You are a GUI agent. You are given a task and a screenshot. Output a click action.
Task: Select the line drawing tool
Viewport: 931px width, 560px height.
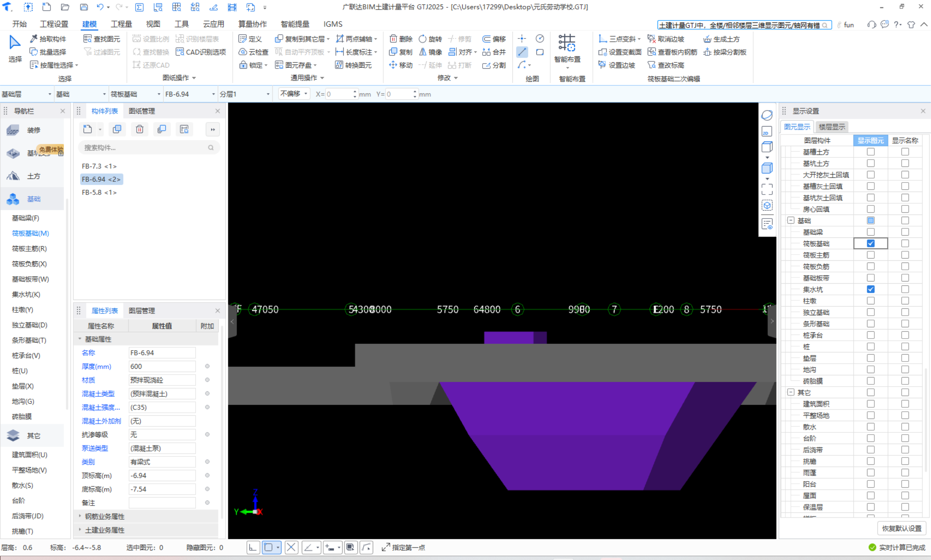[x=522, y=52]
